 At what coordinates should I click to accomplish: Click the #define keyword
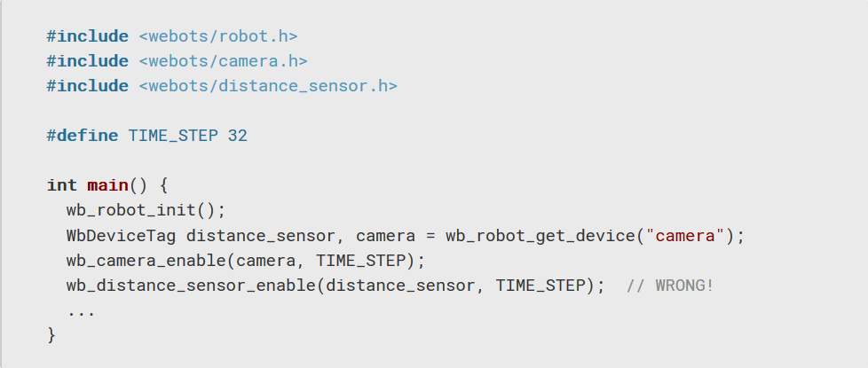[82, 136]
